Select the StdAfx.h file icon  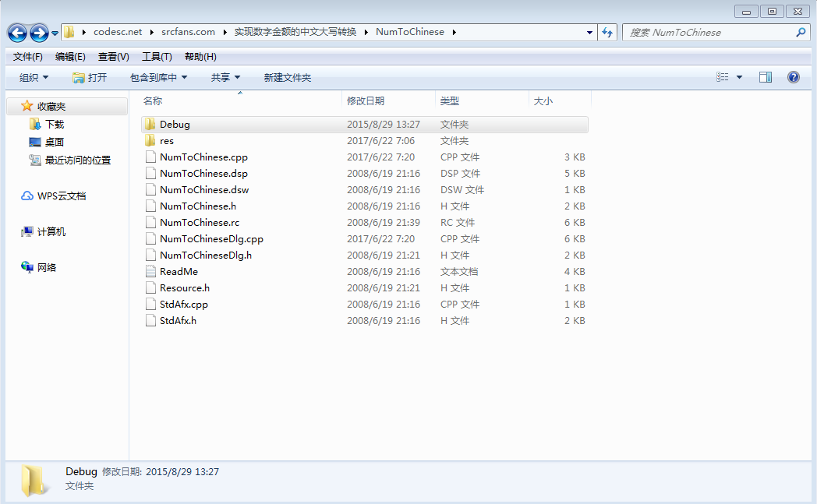pos(150,320)
